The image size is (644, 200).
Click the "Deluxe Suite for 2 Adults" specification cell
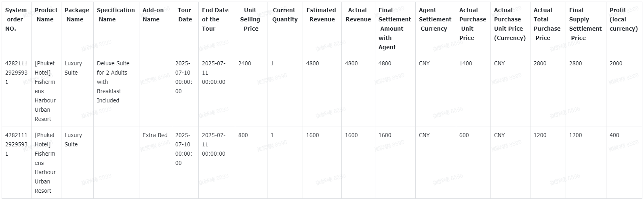click(x=113, y=82)
